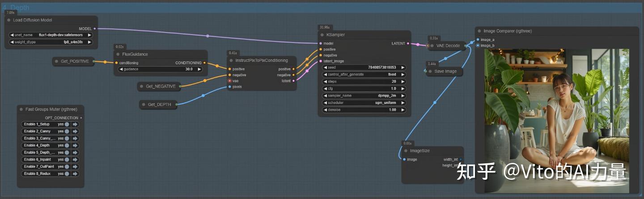Click the VAE Decode node's collapse dot

point(432,46)
